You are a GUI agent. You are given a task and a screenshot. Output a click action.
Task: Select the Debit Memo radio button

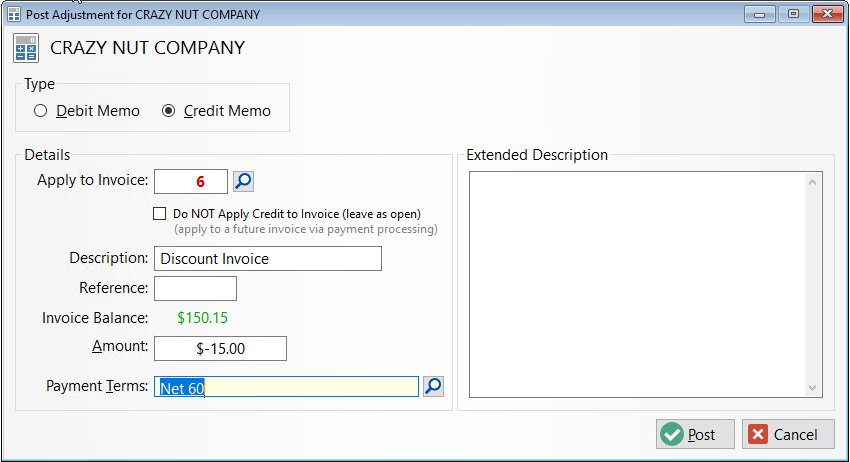[x=40, y=111]
